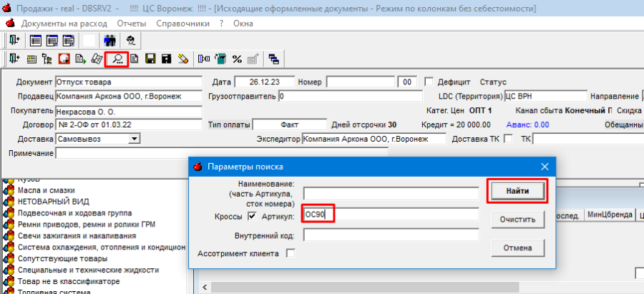Click the Дата field 26.12.23
This screenshot has height=294, width=644.
click(x=265, y=82)
